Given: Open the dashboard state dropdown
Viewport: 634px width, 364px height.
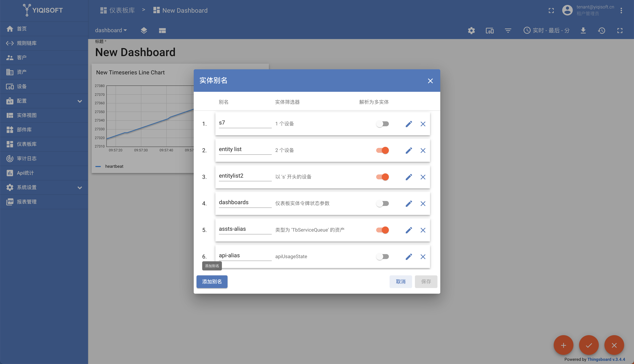Looking at the screenshot, I should pos(111,30).
